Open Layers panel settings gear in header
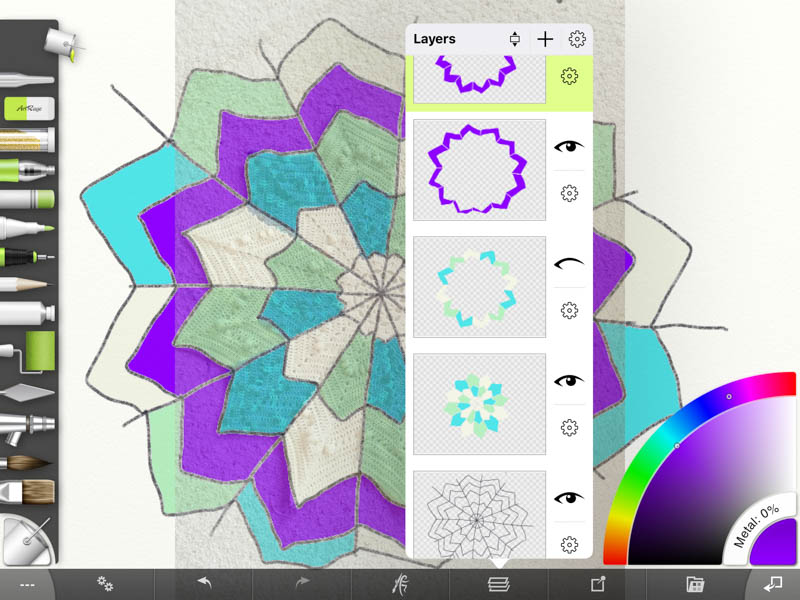This screenshot has width=800, height=600. [x=577, y=39]
